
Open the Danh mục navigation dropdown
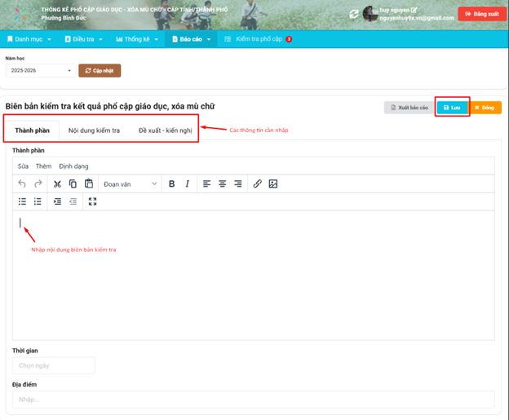coord(29,38)
